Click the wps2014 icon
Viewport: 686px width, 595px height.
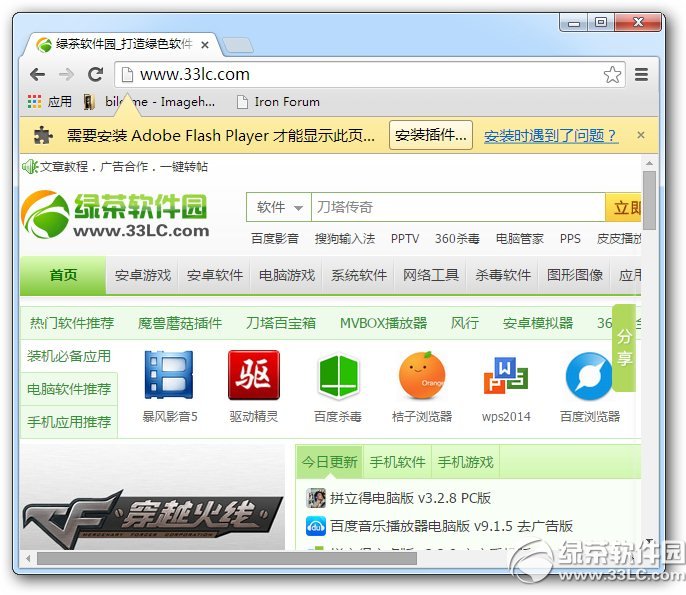point(506,374)
